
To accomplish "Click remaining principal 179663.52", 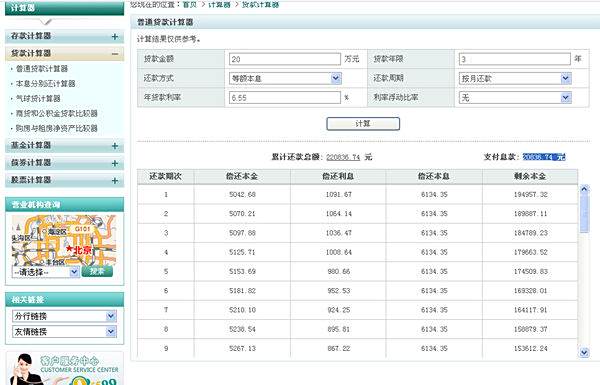I will click(530, 252).
